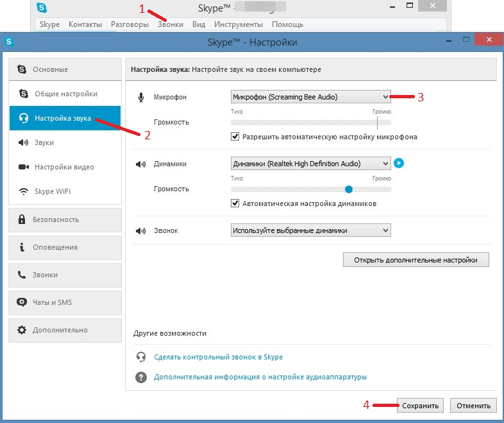Open the Оповещения settings section
The image size is (504, 423).
pyautogui.click(x=65, y=247)
